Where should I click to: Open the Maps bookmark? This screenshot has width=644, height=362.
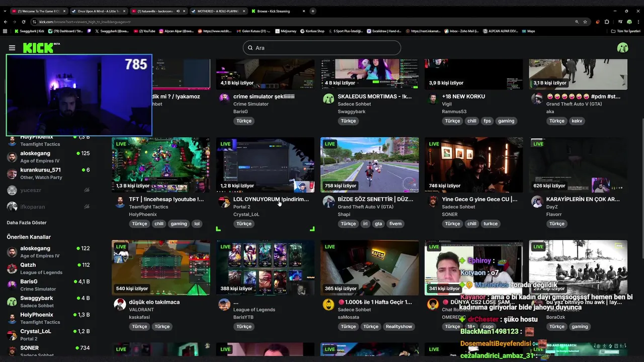pyautogui.click(x=528, y=31)
